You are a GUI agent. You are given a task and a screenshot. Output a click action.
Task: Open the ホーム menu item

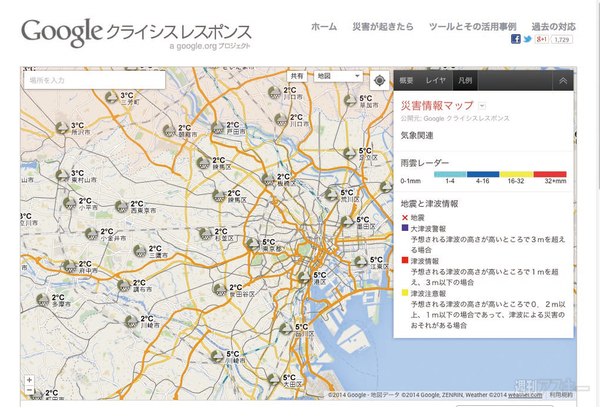tap(324, 26)
